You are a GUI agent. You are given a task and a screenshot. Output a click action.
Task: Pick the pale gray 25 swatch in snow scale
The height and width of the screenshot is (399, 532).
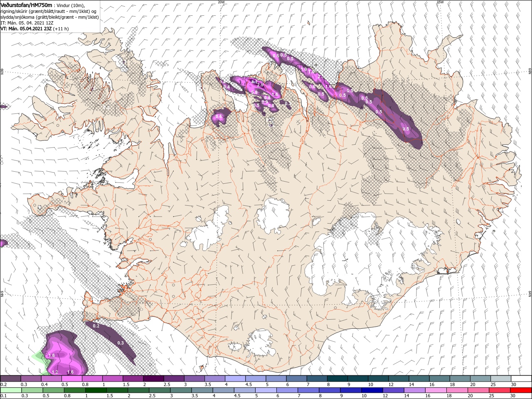point(501,379)
